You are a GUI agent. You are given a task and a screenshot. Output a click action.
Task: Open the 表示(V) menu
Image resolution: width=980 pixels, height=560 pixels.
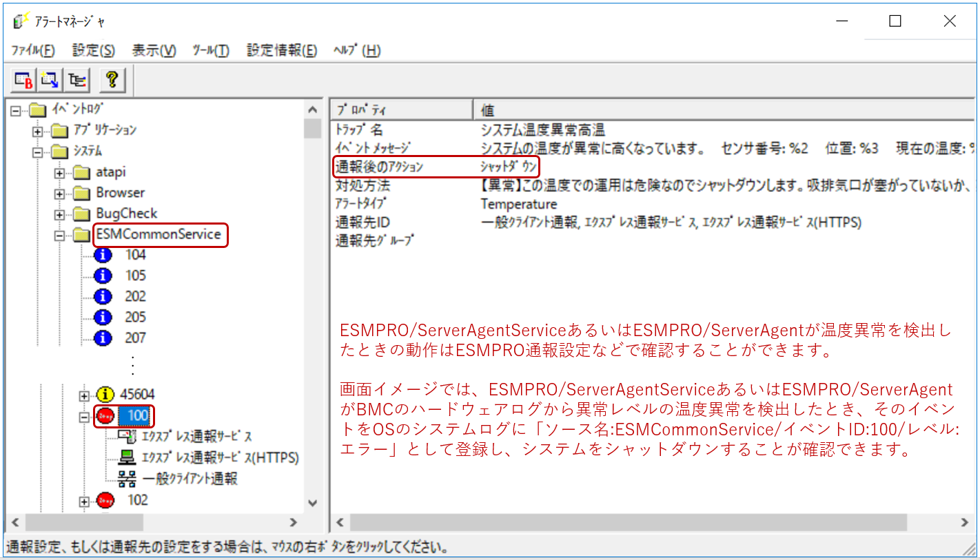point(154,50)
